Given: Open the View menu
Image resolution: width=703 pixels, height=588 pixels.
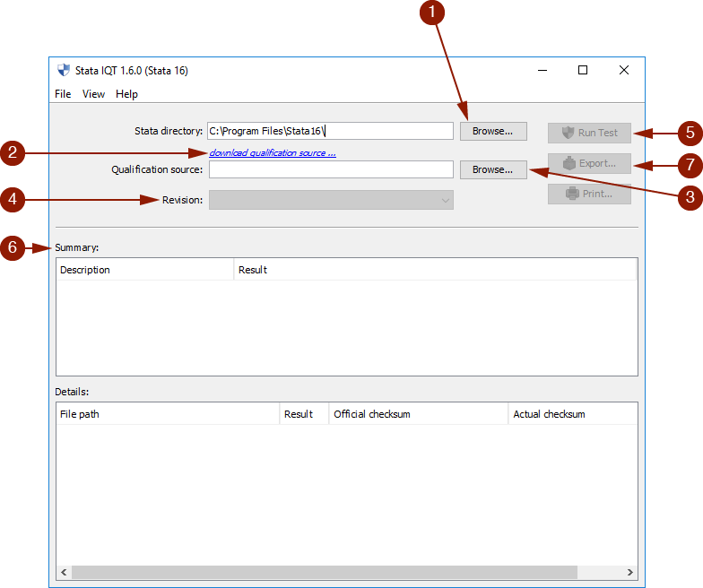Looking at the screenshot, I should tap(93, 94).
